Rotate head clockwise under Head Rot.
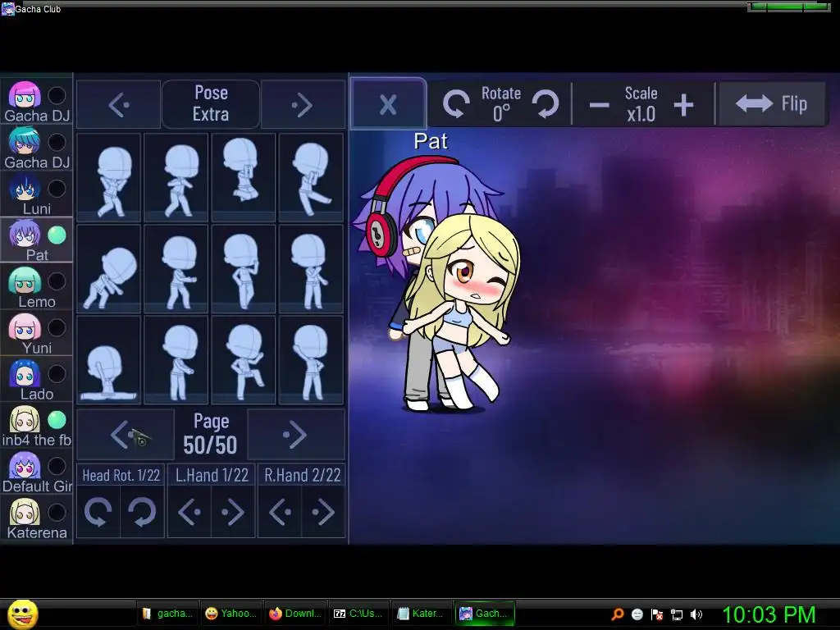Viewport: 840px width, 630px height. pos(142,512)
